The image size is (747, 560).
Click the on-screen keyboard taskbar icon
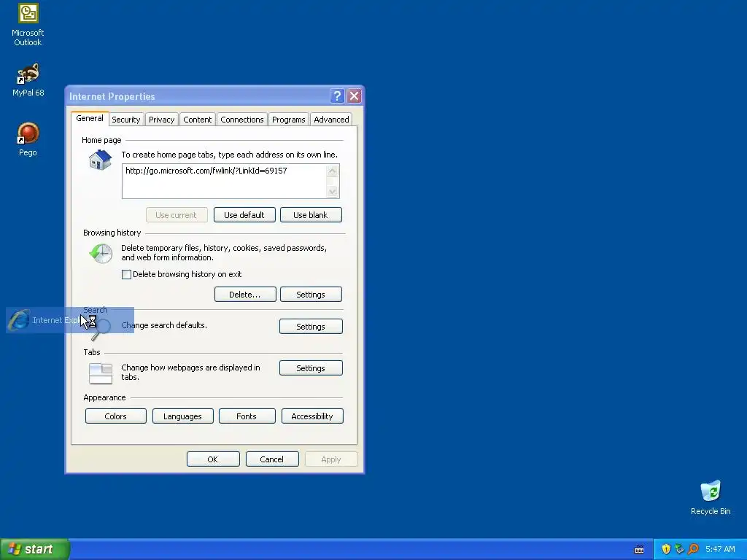pyautogui.click(x=639, y=550)
